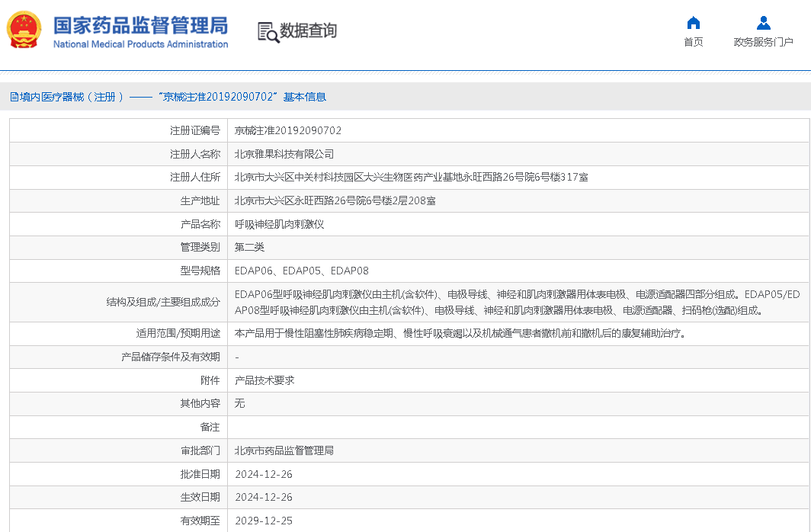811x532 pixels.
Task: Click the person icon for service portal
Action: point(763,23)
